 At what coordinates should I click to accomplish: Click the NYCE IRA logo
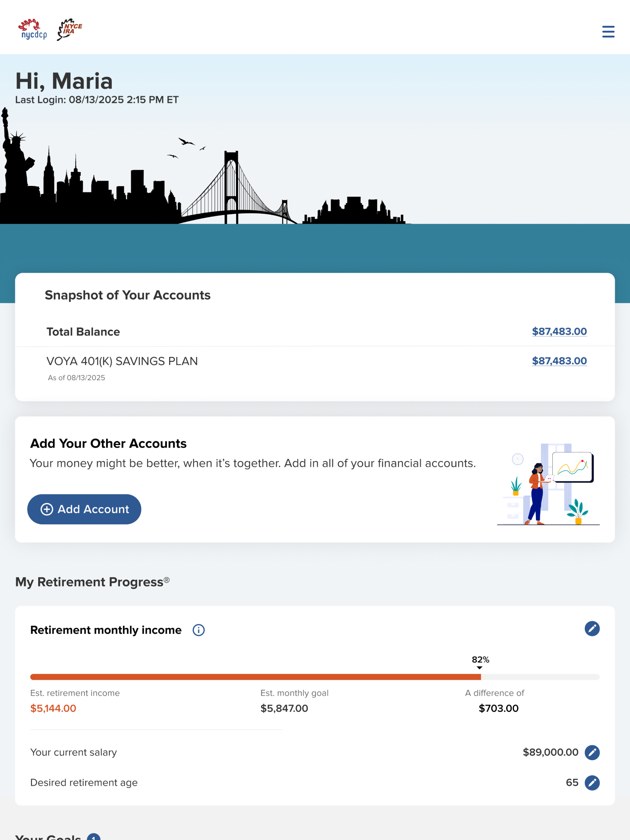point(70,29)
